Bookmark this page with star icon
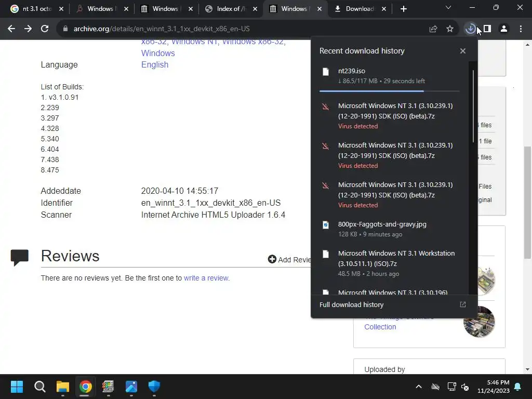Viewport: 532px width, 399px height. [x=450, y=29]
